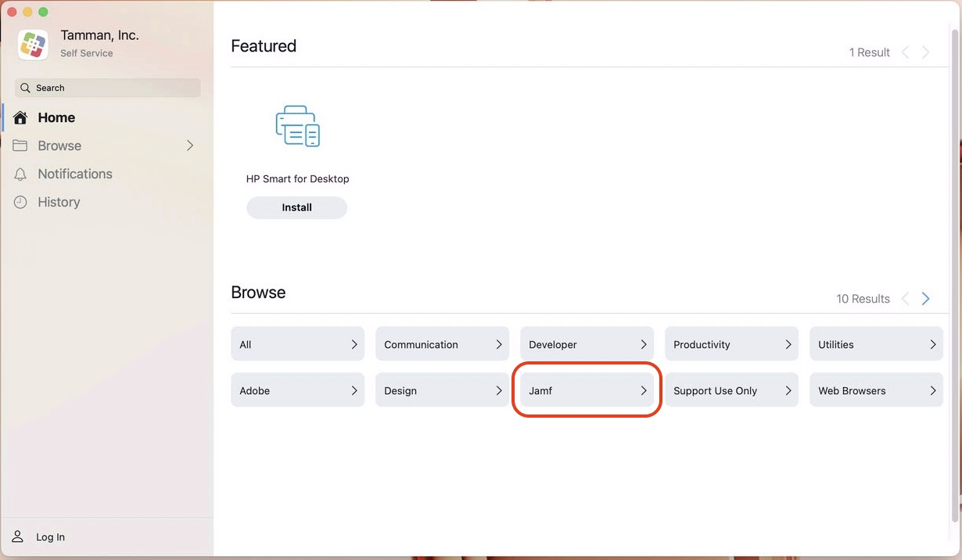Click the 'Tamman, Inc.' title text
The image size is (962, 560).
[x=100, y=35]
